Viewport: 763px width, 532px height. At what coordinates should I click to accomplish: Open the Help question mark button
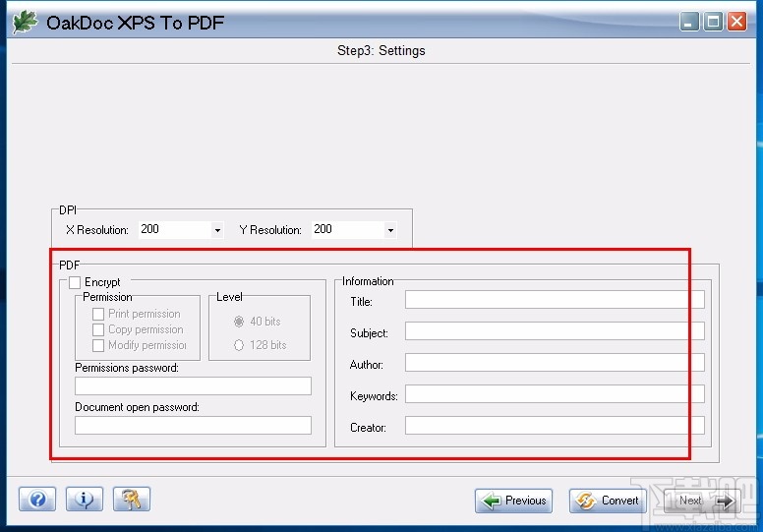pyautogui.click(x=37, y=499)
